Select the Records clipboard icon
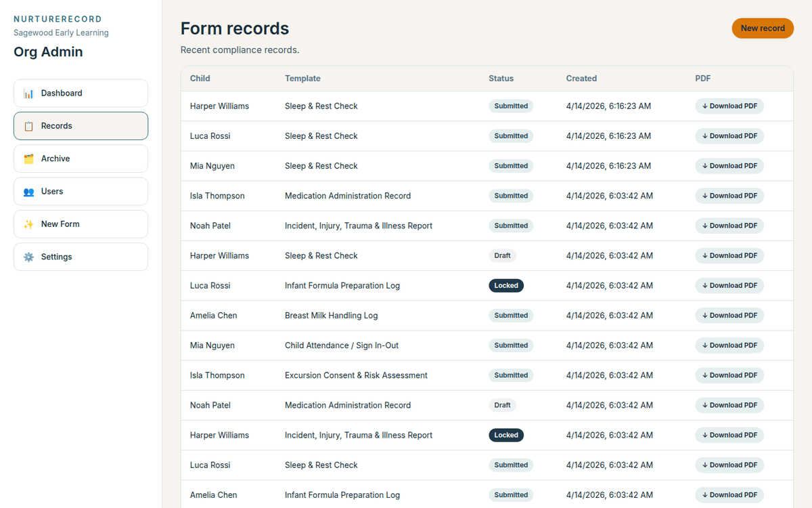Image resolution: width=812 pixels, height=508 pixels. [27, 126]
